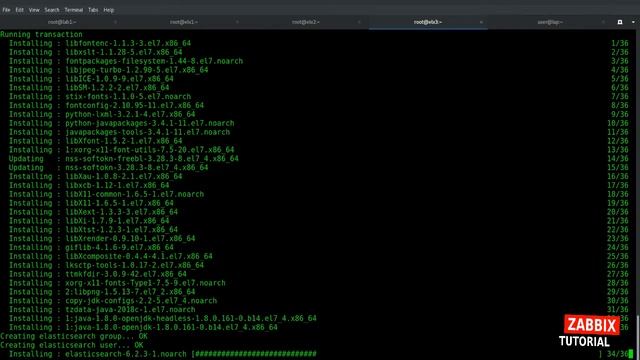Click libXrender-0.9.10-1.el7.x86_64 text
Screen dimensions: 640x360
[x=130, y=239]
